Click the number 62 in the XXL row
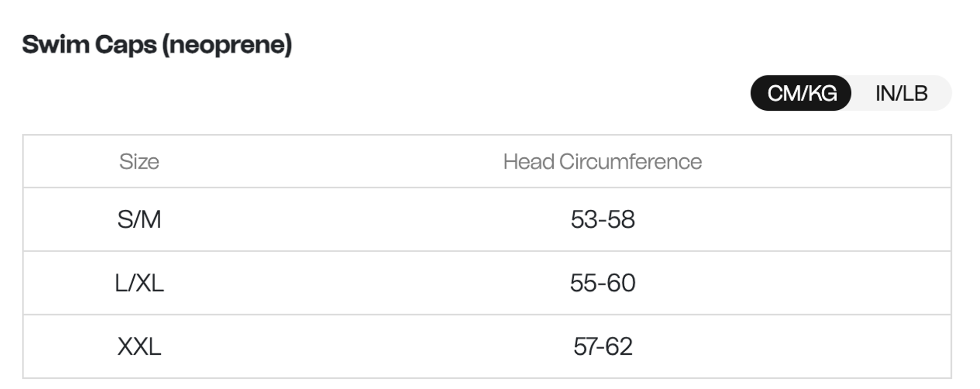The width and height of the screenshot is (980, 389). tap(619, 347)
